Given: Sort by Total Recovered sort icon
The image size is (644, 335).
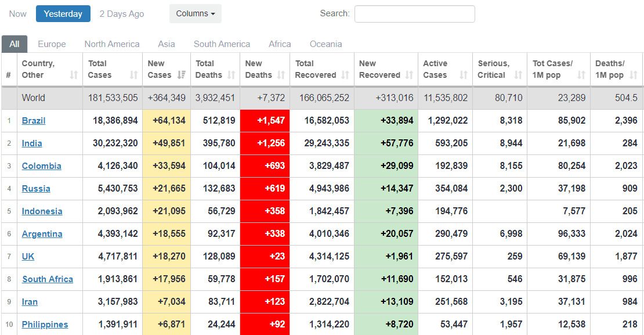Looking at the screenshot, I should tap(345, 75).
